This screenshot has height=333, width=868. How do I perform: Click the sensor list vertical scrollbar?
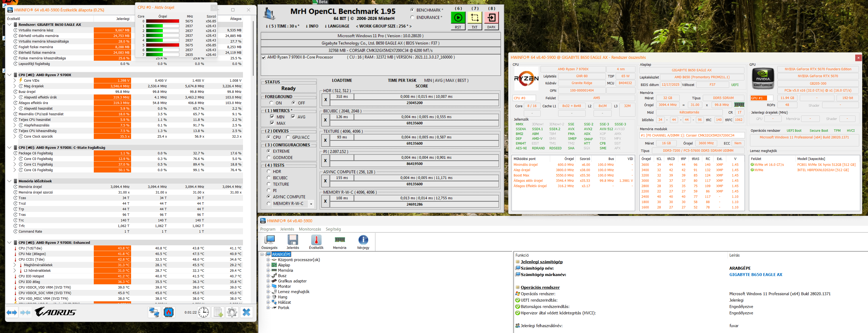pyautogui.click(x=253, y=47)
